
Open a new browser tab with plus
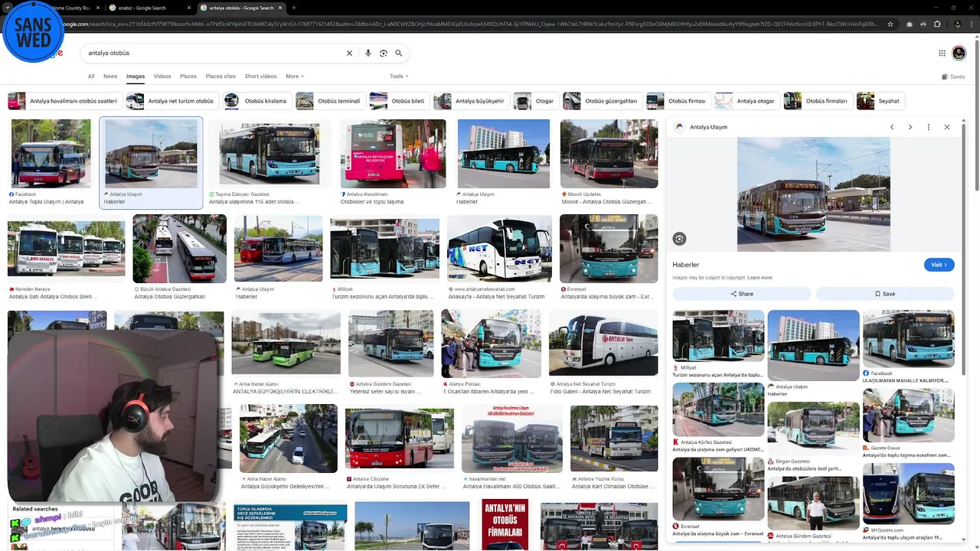pyautogui.click(x=294, y=8)
